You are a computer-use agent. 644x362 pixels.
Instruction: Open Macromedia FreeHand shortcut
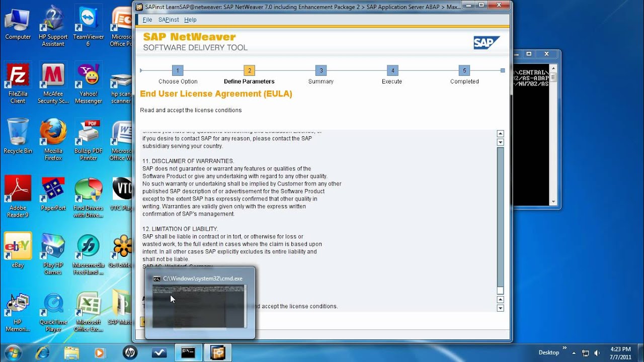click(x=88, y=254)
